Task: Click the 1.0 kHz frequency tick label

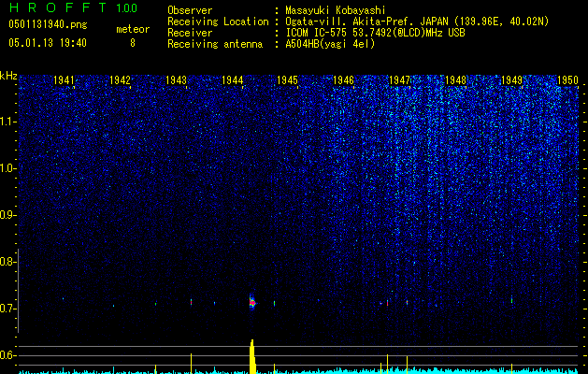Action: coord(7,169)
